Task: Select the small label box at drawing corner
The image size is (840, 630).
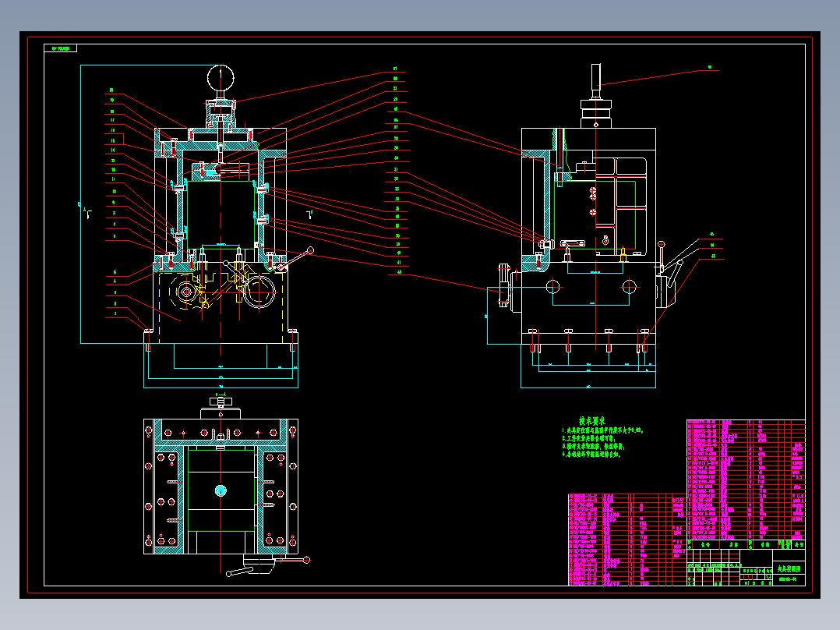Action: point(61,48)
